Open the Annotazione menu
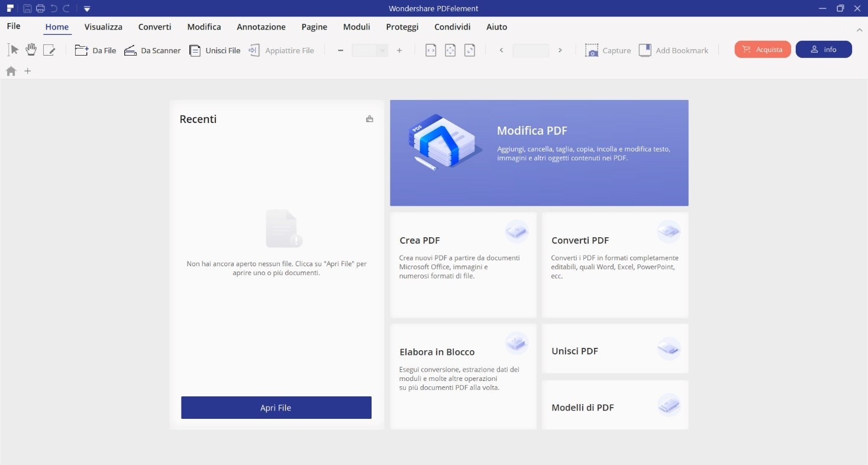 pyautogui.click(x=261, y=27)
